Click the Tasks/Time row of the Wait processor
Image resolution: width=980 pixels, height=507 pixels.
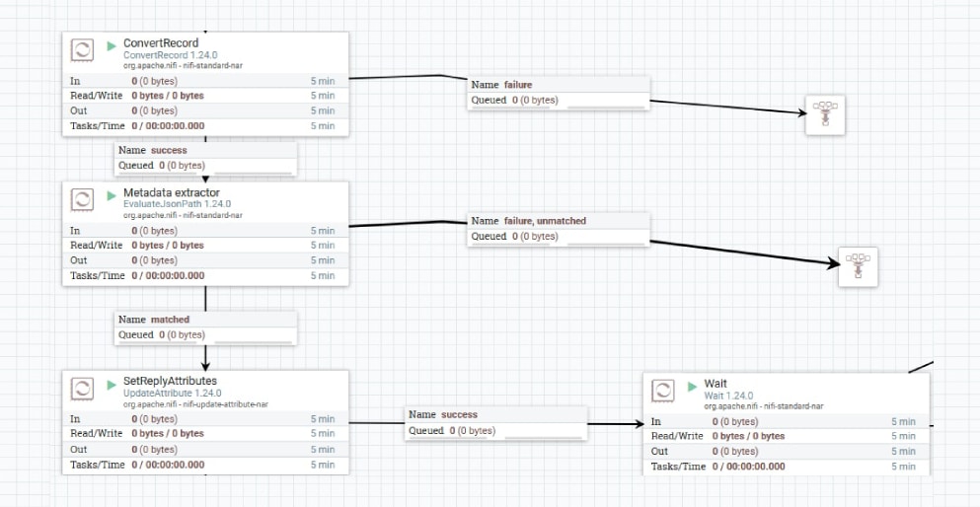(x=786, y=467)
